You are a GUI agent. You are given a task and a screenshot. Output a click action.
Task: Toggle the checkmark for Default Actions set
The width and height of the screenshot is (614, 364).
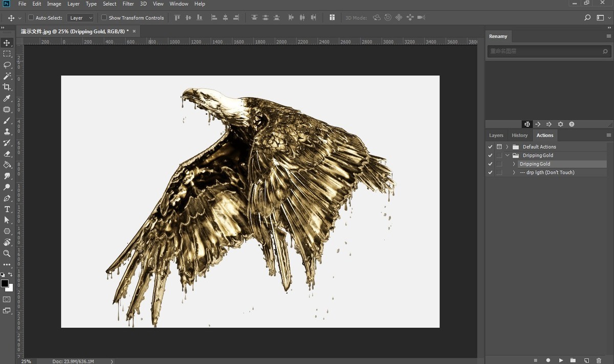490,147
